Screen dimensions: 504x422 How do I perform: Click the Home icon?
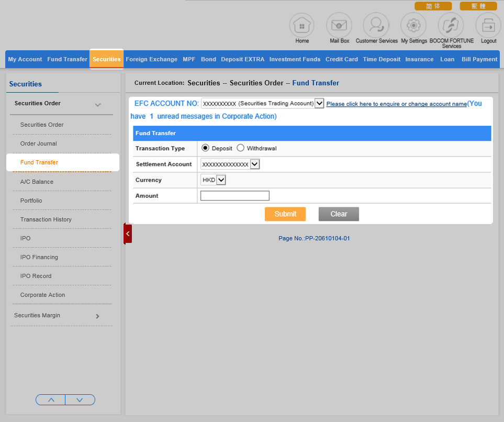coord(302,25)
